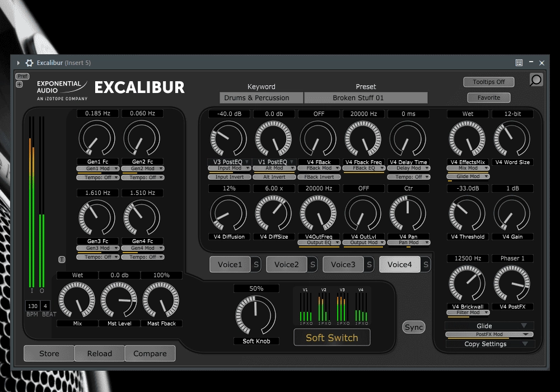560x392 pixels.
Task: Expand the plugin menu arrow beside gear
Action: tap(18, 63)
